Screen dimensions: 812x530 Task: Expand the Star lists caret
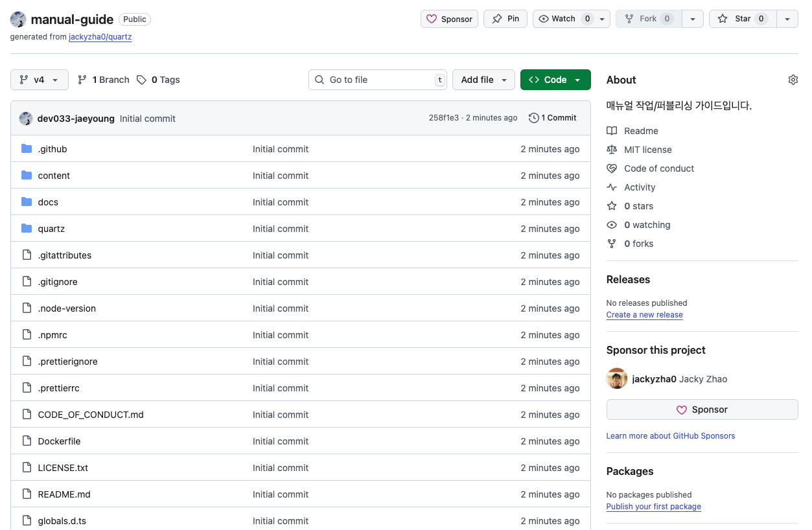click(x=787, y=19)
